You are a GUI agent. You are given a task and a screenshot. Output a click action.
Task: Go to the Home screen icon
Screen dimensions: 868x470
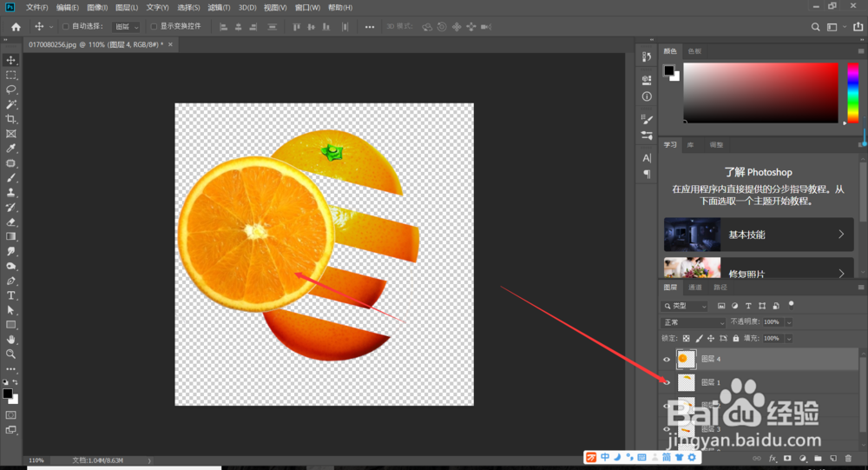tap(16, 27)
